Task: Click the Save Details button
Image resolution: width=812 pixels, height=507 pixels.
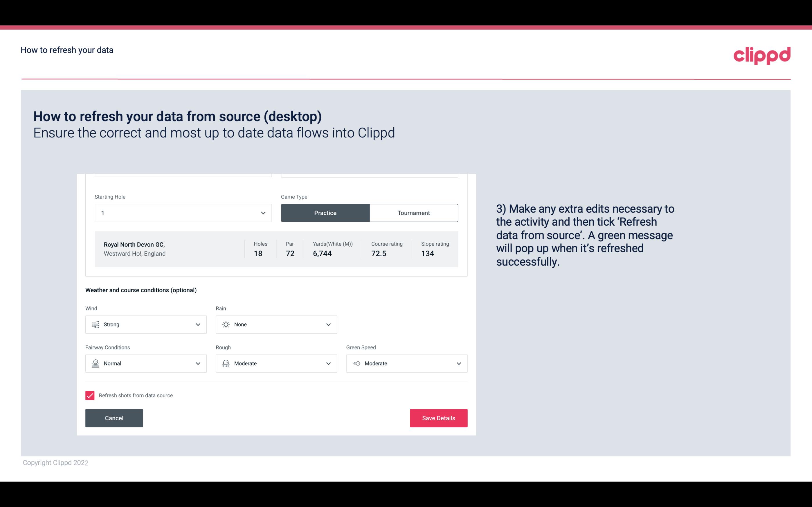Action: pos(438,418)
